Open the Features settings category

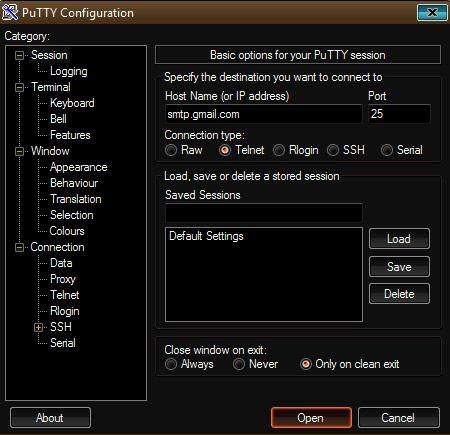[x=70, y=135]
